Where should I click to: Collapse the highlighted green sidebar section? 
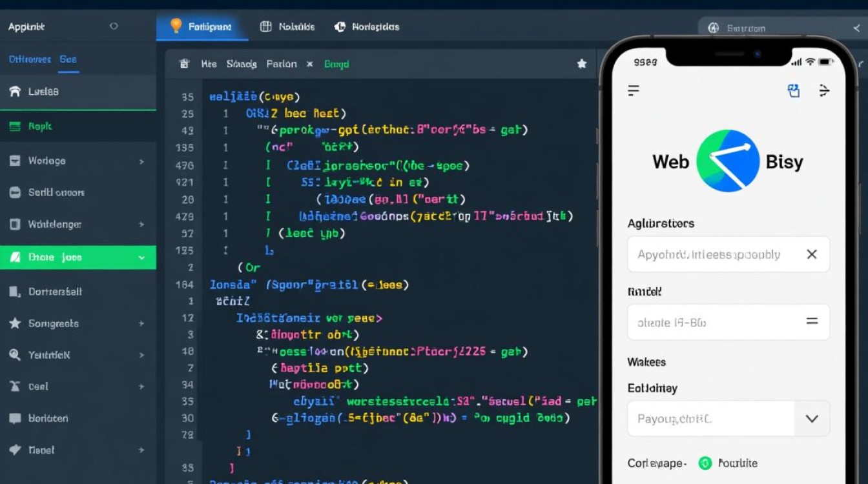[141, 257]
